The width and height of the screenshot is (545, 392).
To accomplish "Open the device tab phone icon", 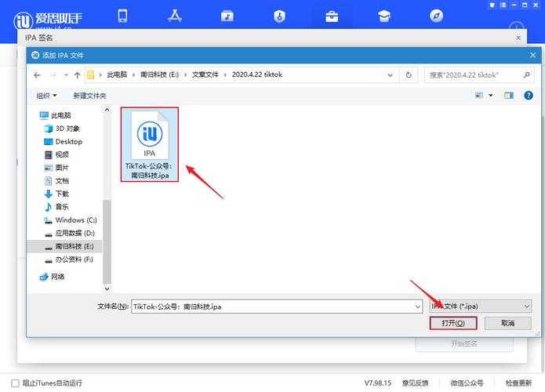I will (122, 16).
